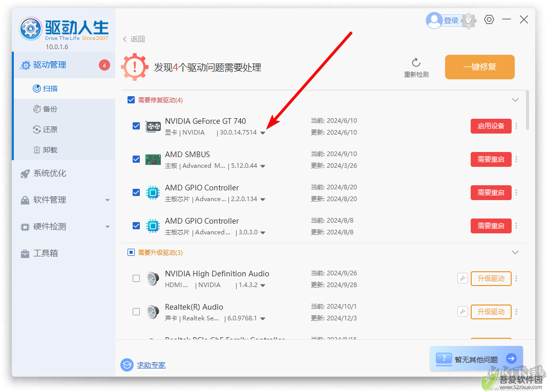Open the 2.2.0.134 version dropdown
The width and height of the screenshot is (547, 392).
click(x=263, y=199)
